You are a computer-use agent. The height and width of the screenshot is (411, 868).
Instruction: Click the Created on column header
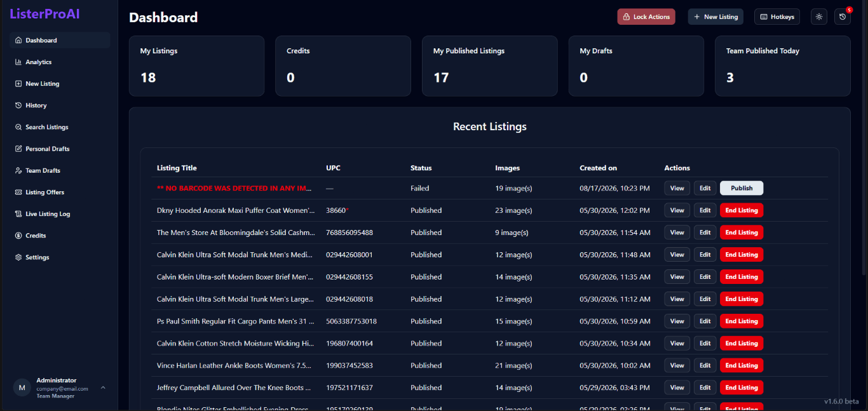point(598,168)
